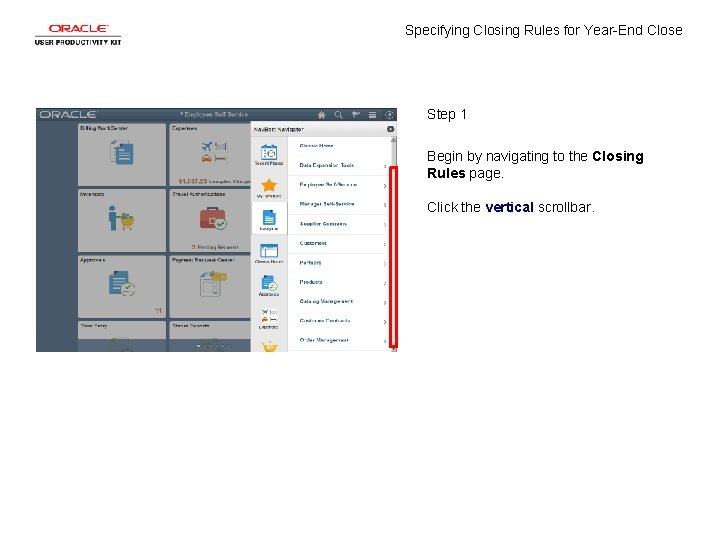Viewport: 720px width, 540px height.
Task: Open the Search magnifier icon
Action: pyautogui.click(x=338, y=115)
